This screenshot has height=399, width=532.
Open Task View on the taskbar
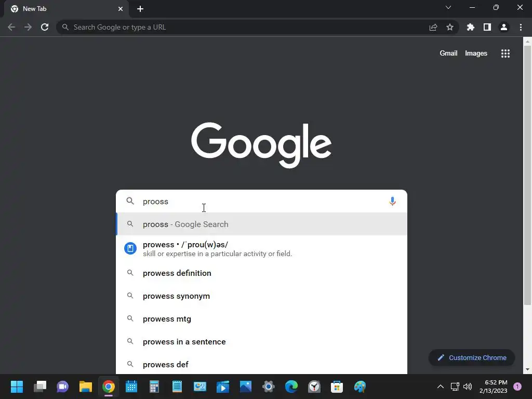pos(40,387)
